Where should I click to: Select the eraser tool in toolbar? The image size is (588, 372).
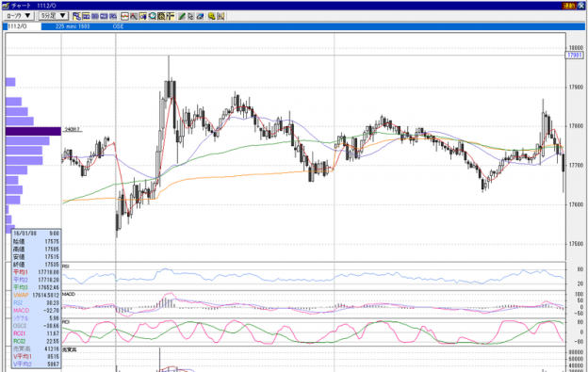[200, 16]
